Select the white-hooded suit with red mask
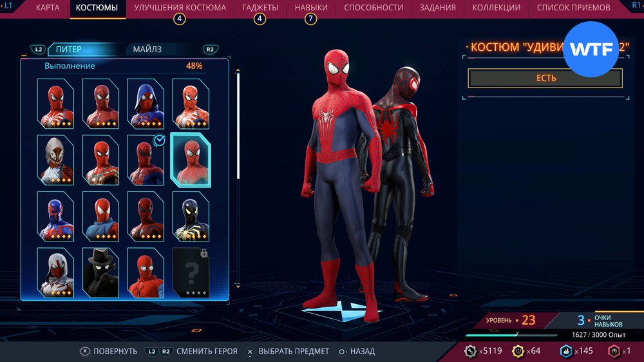Screen dimensions: 644x362 [x=55, y=272]
